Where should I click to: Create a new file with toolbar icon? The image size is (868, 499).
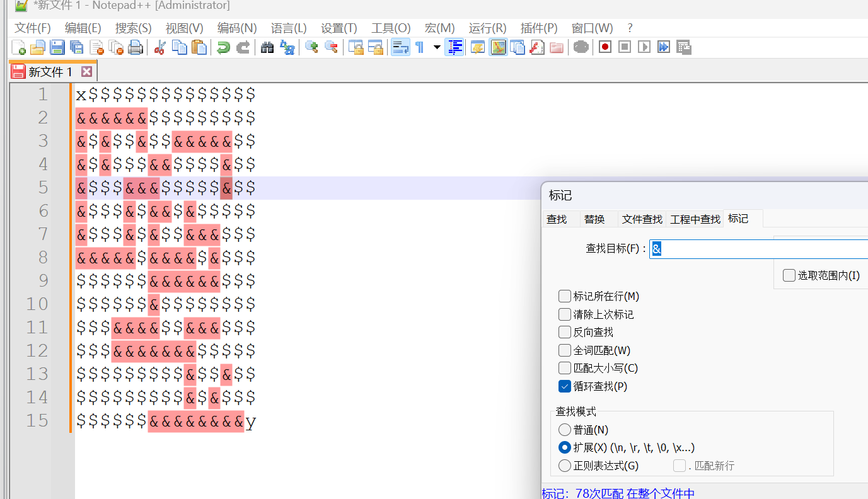(x=19, y=47)
